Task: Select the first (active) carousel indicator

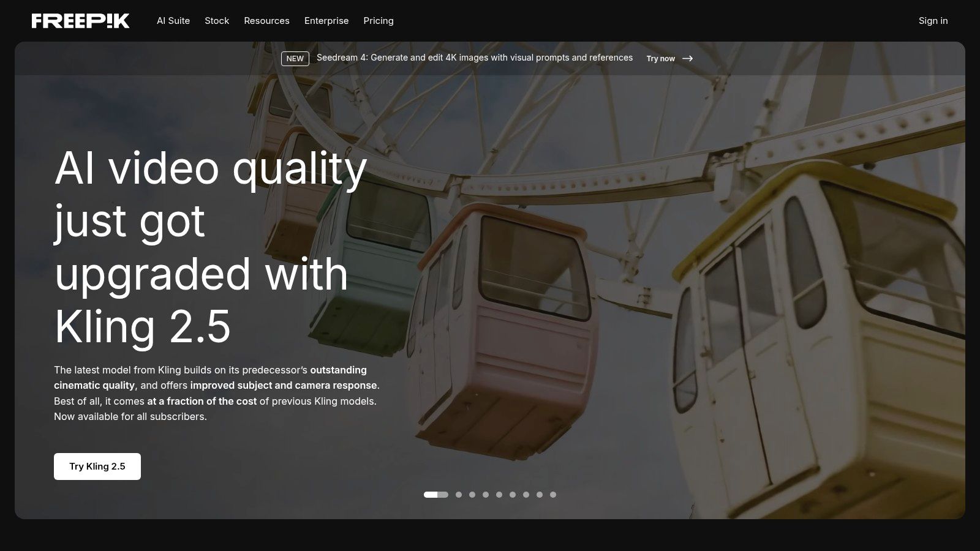Action: pyautogui.click(x=436, y=495)
